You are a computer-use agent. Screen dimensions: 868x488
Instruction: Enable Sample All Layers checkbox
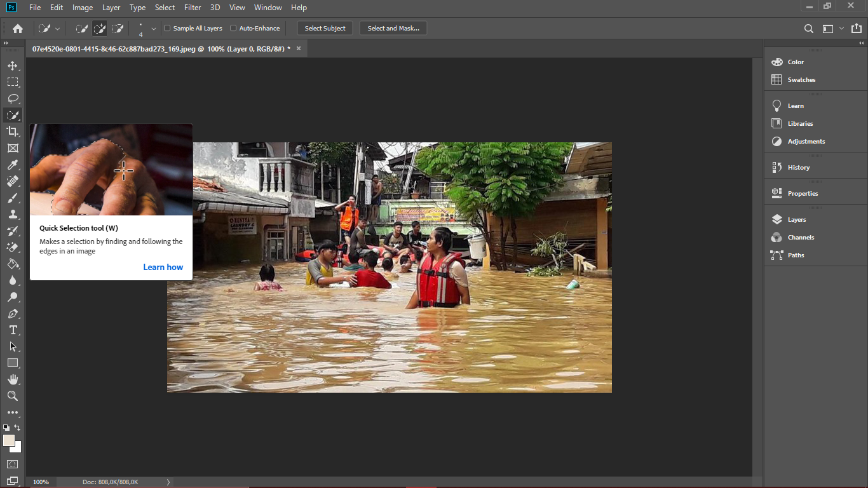pos(167,29)
